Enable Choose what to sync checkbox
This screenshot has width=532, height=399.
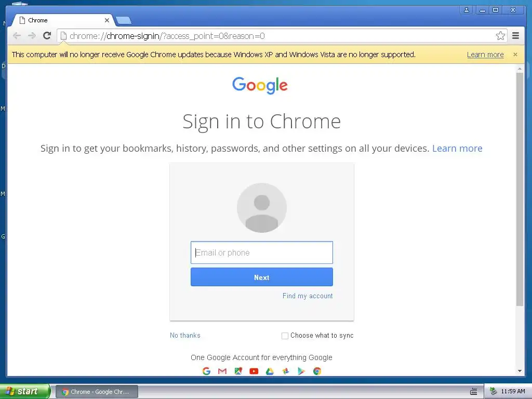(x=285, y=336)
